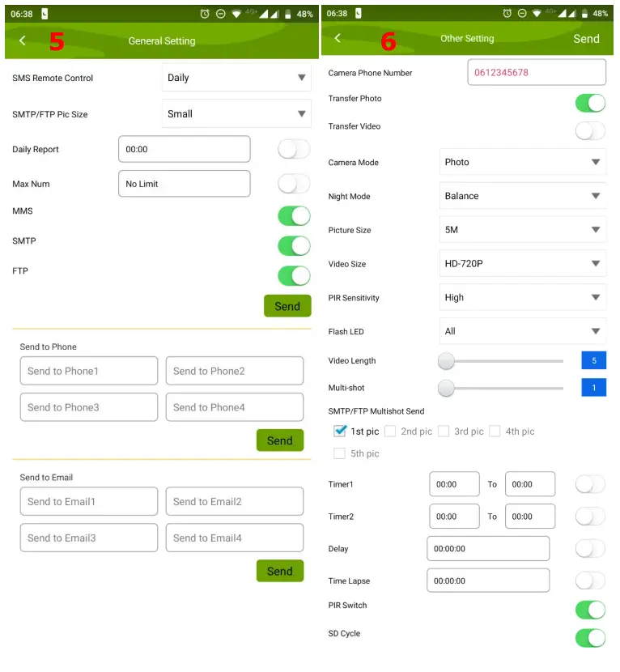Enable the Time Lapse switch
Viewport: 620px width, 672px height.
pyautogui.click(x=590, y=581)
